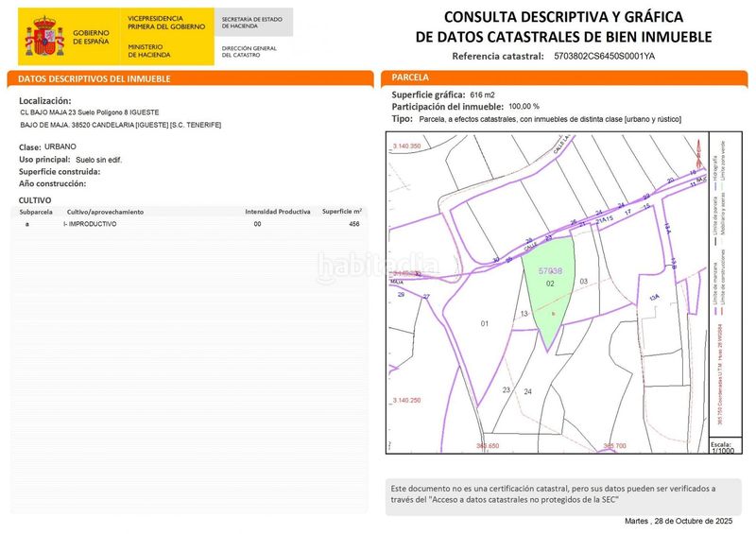Click the 'Localización:' label
The image size is (756, 534).
point(44,101)
